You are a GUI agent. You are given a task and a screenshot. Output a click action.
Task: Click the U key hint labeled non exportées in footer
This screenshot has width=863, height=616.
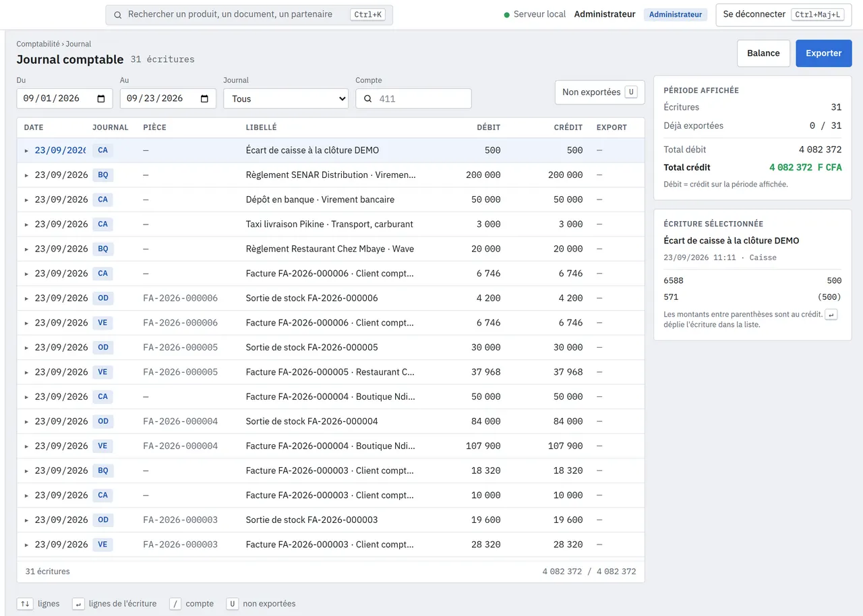point(232,604)
